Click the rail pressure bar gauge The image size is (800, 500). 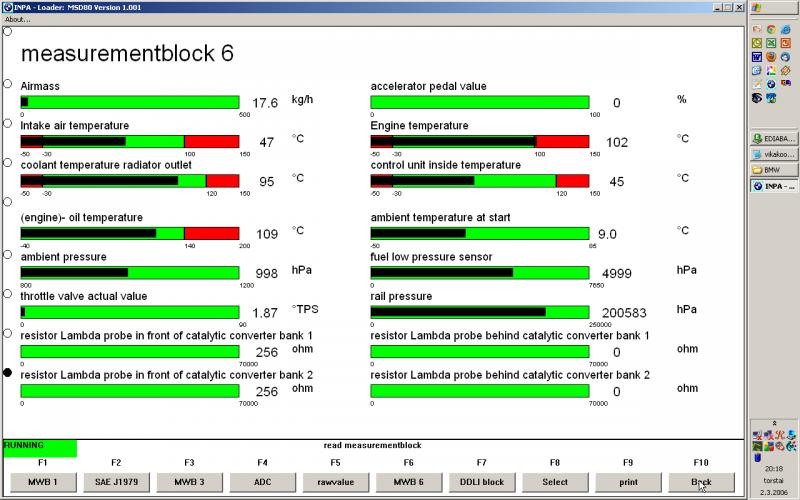pos(479,312)
